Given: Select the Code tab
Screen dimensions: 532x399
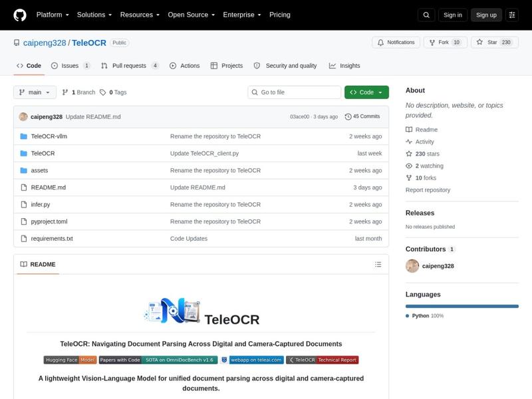Looking at the screenshot, I should pyautogui.click(x=29, y=66).
